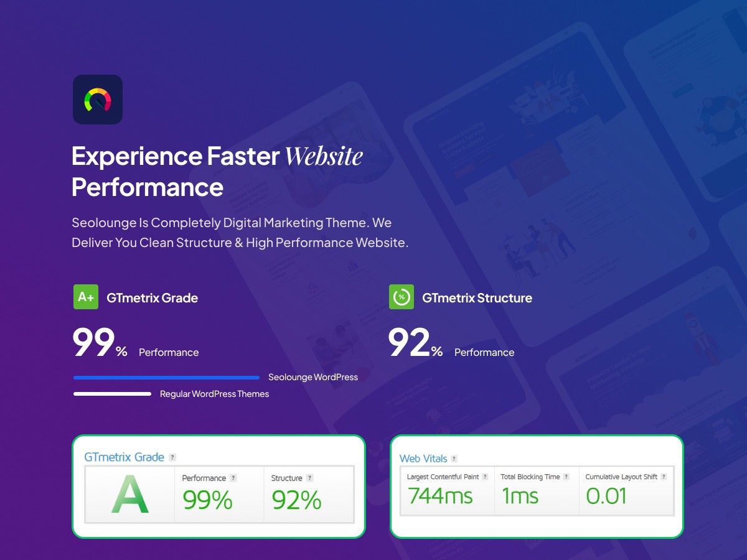Click the green A+ badge icon

click(x=86, y=297)
